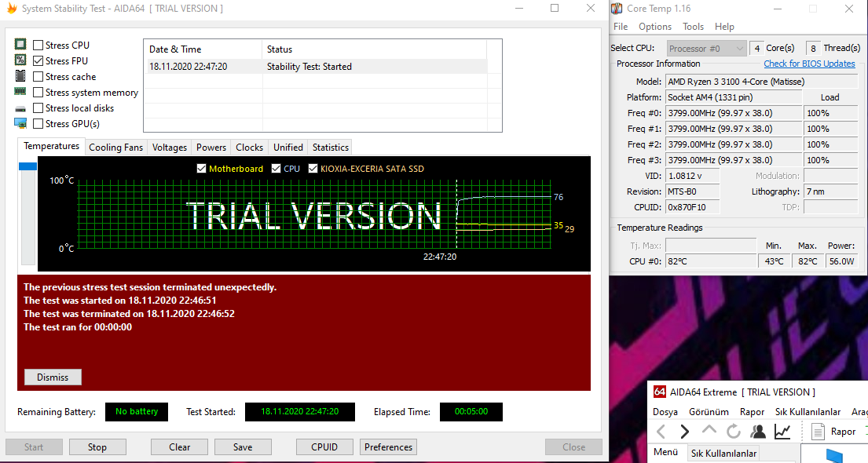Toggle KIOXIA-EXCERIA SATA SSD graph checkbox

pyautogui.click(x=313, y=168)
